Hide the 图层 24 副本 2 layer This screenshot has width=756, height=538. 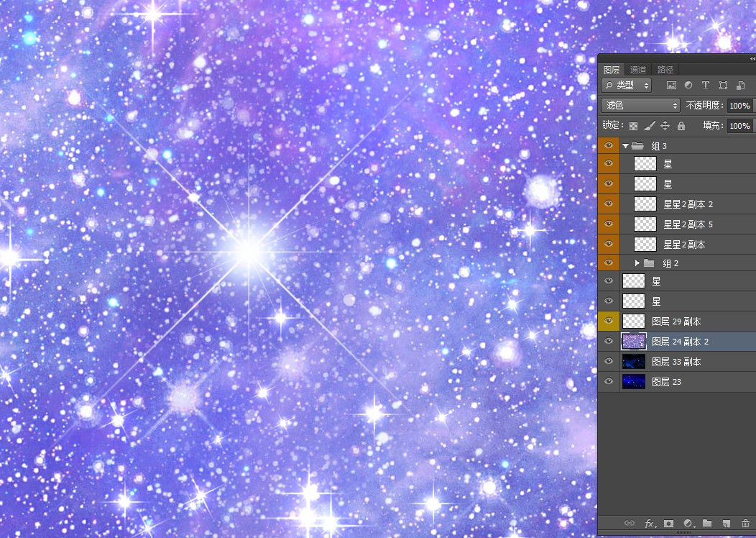coord(609,341)
